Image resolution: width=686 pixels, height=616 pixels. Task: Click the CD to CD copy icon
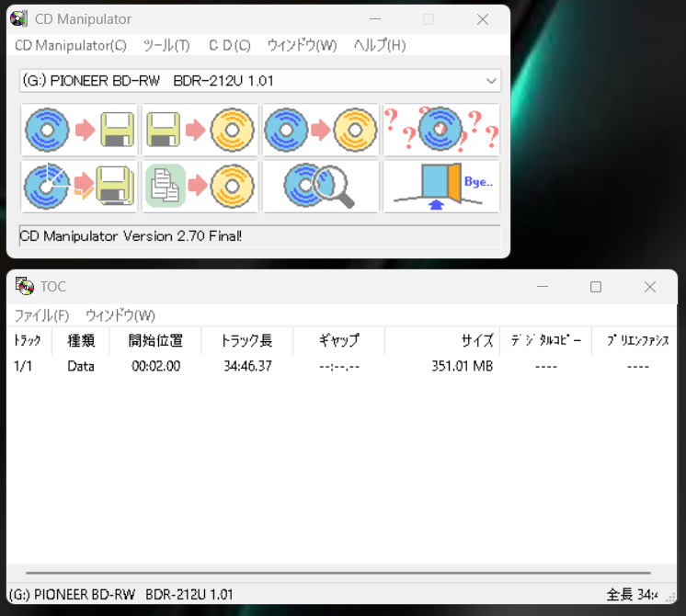pyautogui.click(x=320, y=130)
